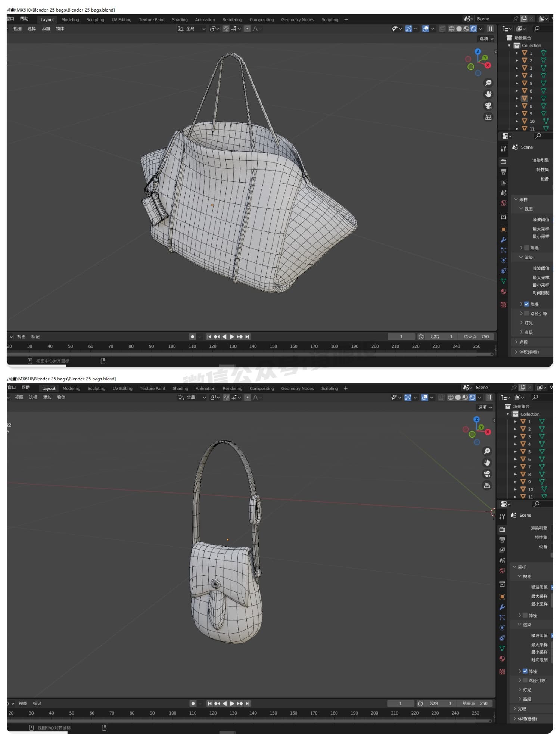Screen dimensions: 560x734
Task: Open '添加' menu in tote-bag viewport header
Action: (46, 29)
